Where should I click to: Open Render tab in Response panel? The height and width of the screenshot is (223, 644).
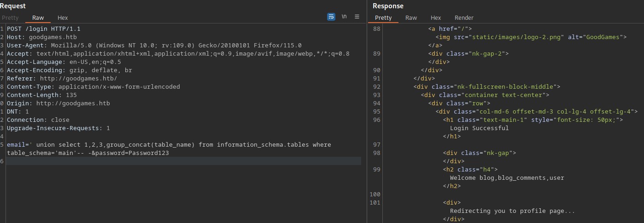point(464,17)
